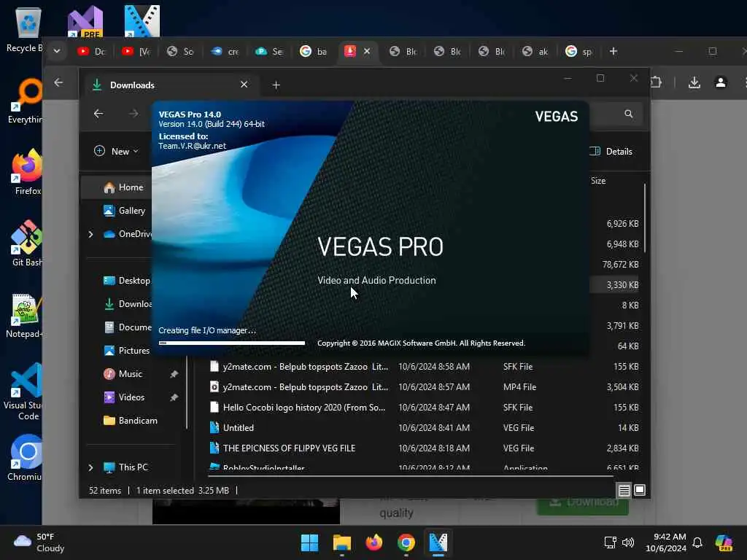Open the New item dropdown

(116, 152)
